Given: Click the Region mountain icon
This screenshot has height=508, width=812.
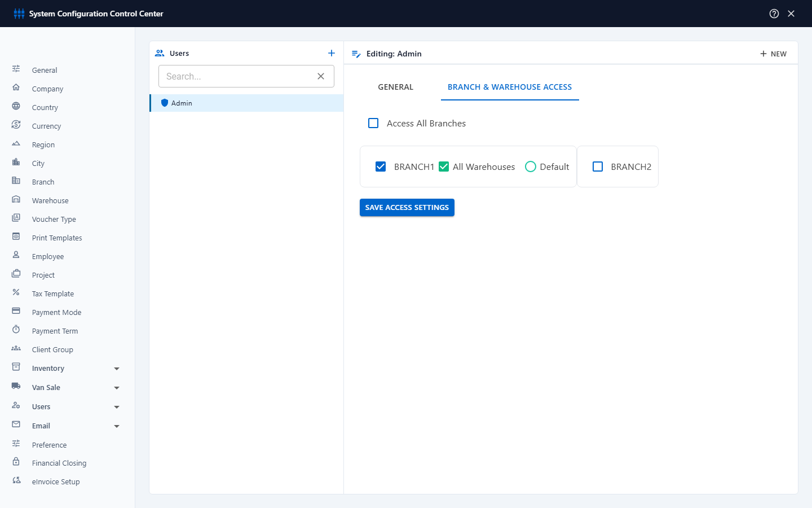Looking at the screenshot, I should click(x=16, y=143).
